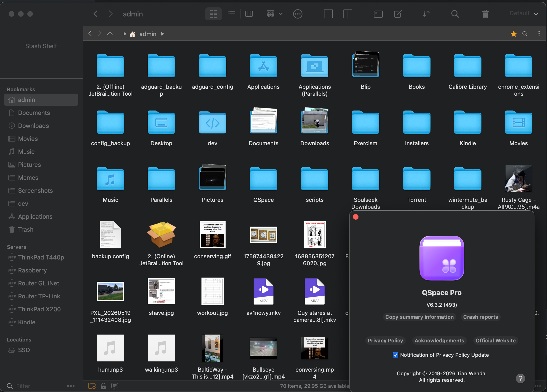This screenshot has width=547, height=392.
Task: Click the new folder status bar icon
Action: (92, 386)
